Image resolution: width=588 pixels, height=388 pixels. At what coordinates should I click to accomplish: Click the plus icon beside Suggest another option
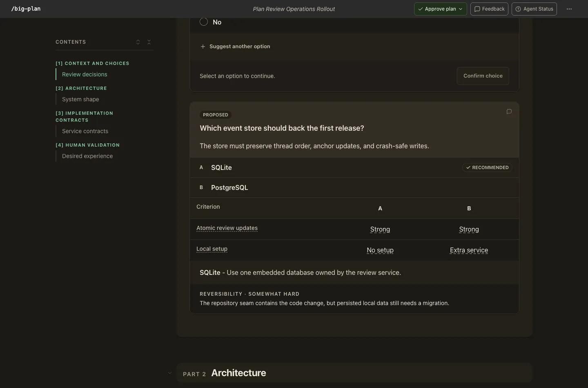(203, 47)
